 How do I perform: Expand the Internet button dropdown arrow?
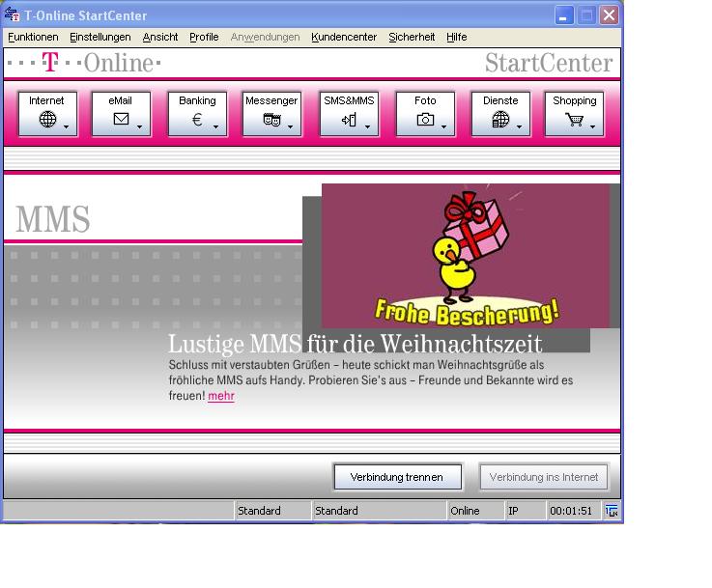pos(67,127)
